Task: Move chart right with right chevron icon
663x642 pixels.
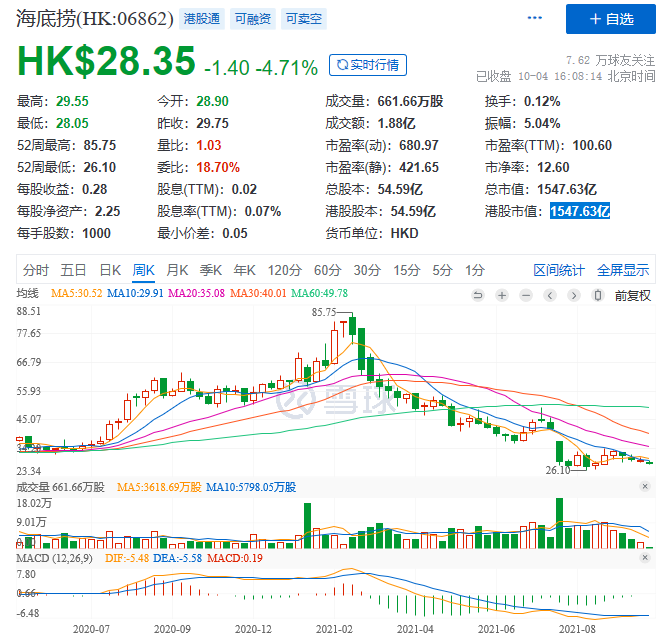Action: pyautogui.click(x=574, y=295)
